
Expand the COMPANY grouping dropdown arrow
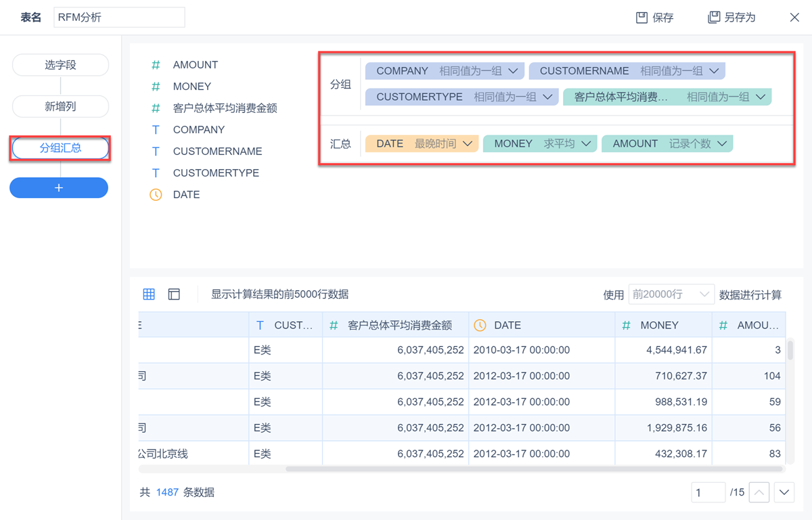[x=513, y=71]
